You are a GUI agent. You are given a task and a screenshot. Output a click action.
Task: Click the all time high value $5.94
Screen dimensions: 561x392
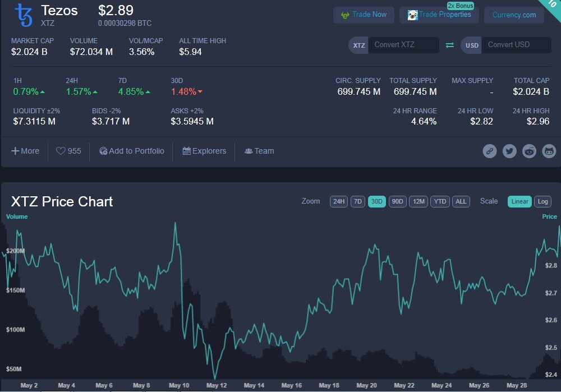point(190,52)
